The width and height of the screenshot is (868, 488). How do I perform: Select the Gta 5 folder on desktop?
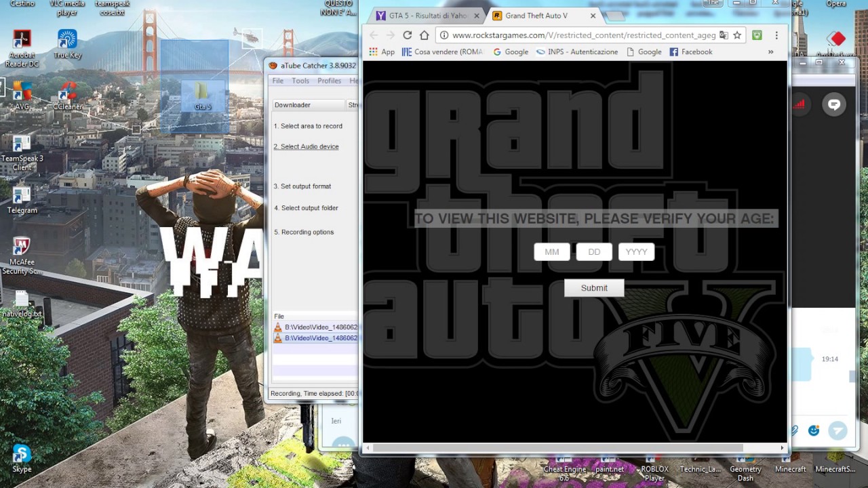[x=203, y=95]
